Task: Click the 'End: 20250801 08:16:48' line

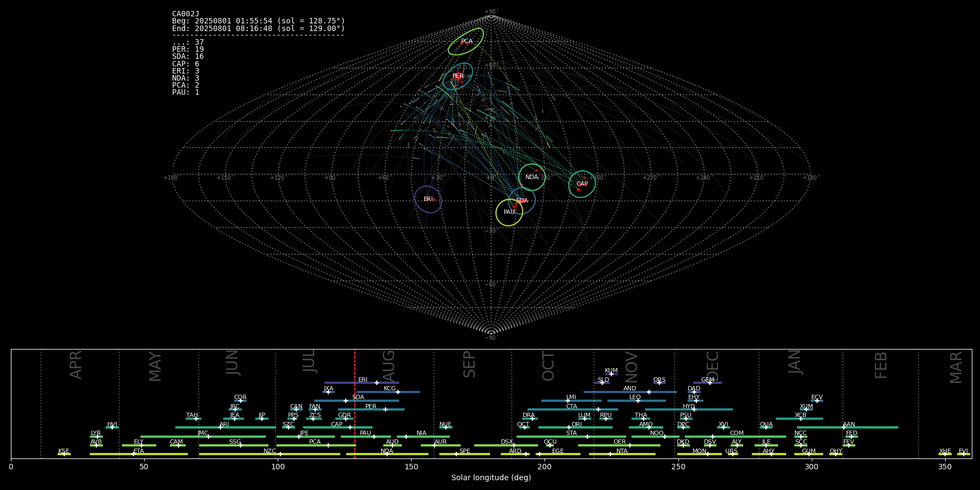Action: [x=259, y=28]
